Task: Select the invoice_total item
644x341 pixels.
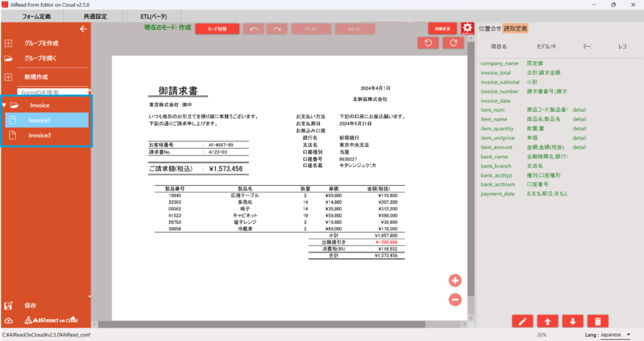Action: (x=496, y=73)
